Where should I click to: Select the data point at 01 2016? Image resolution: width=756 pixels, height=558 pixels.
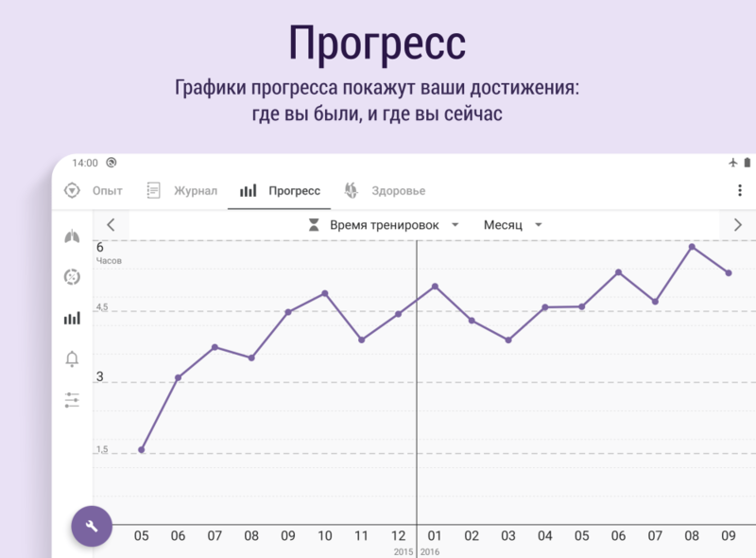tap(435, 286)
